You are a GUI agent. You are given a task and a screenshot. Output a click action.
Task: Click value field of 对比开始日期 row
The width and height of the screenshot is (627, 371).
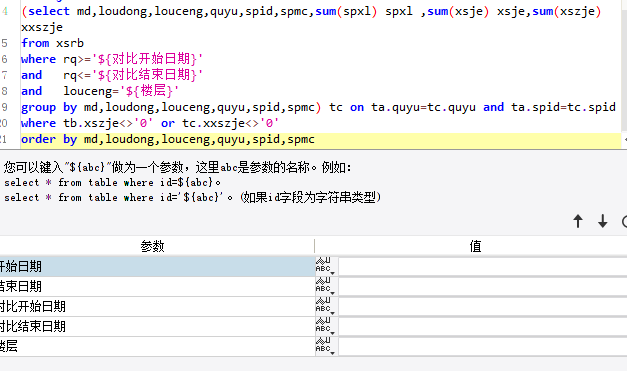point(483,307)
